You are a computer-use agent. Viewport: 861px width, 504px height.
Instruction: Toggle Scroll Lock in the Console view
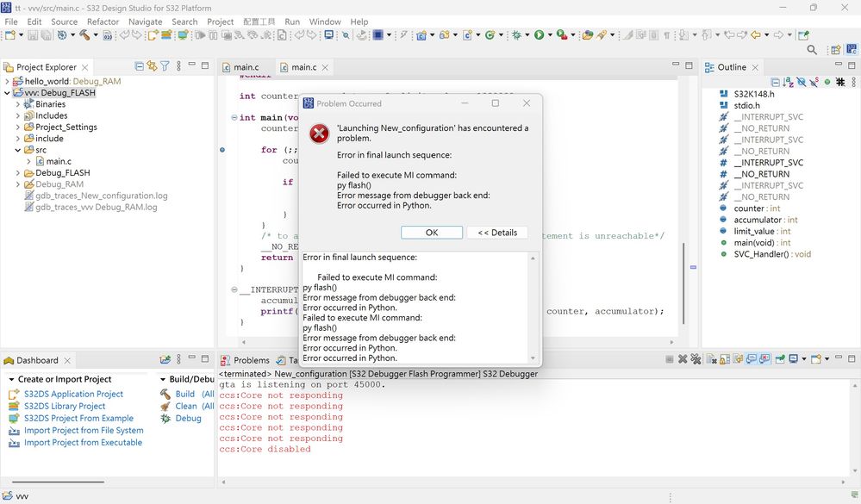[x=724, y=361]
